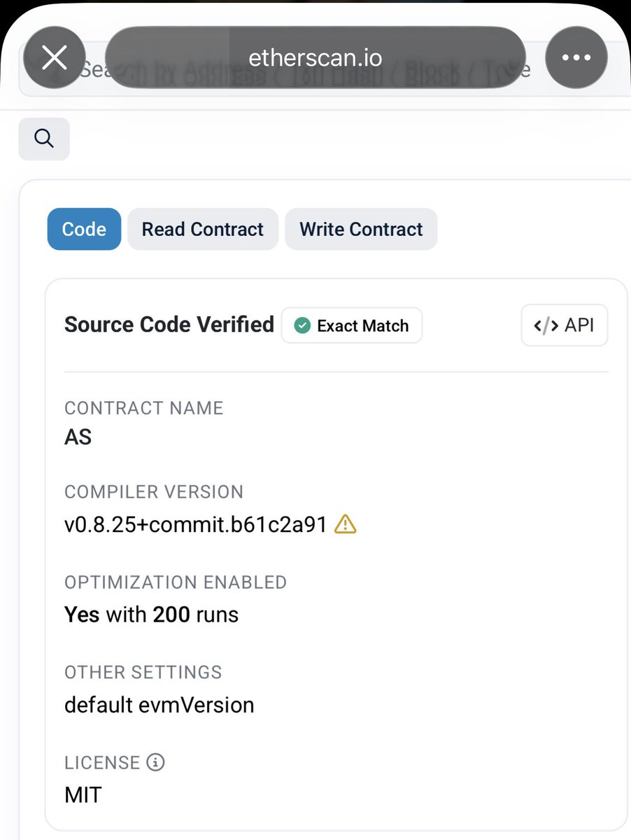Open the browser three-dots options menu
631x840 pixels.
(576, 57)
